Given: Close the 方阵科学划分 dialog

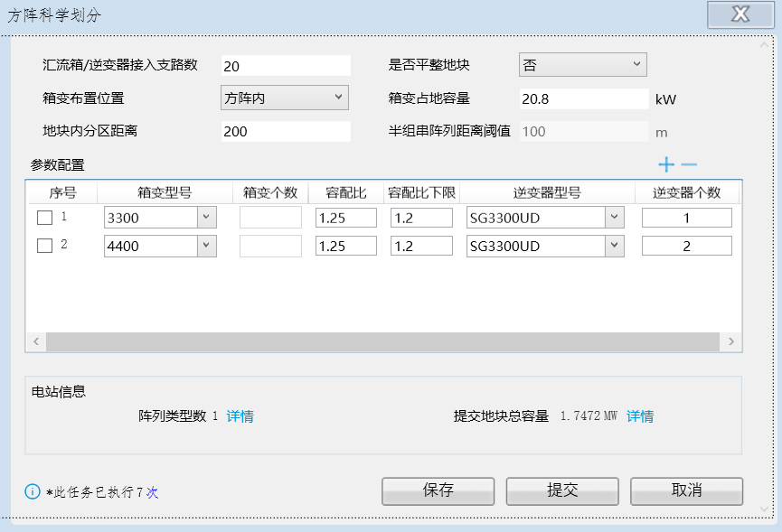Looking at the screenshot, I should [x=740, y=14].
